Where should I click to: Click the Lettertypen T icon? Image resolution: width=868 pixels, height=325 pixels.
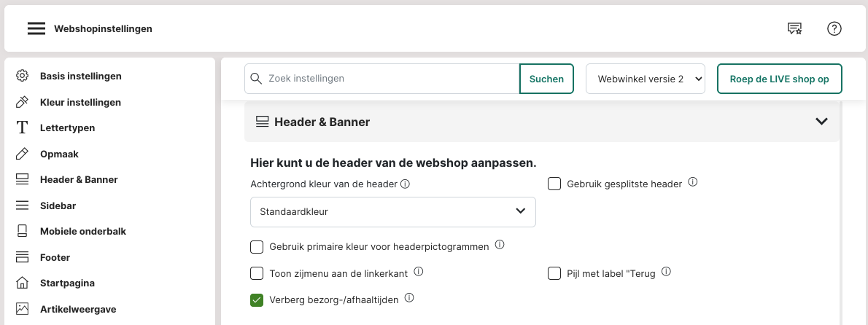tap(23, 128)
